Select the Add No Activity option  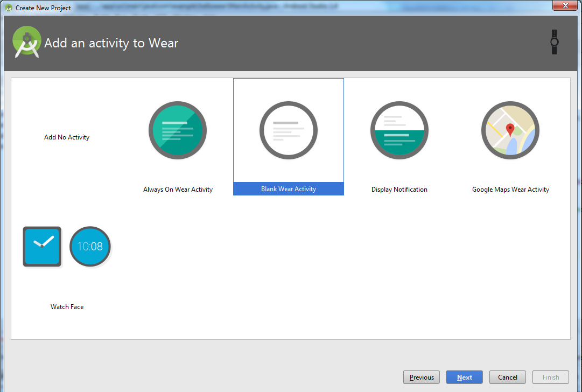tap(67, 137)
